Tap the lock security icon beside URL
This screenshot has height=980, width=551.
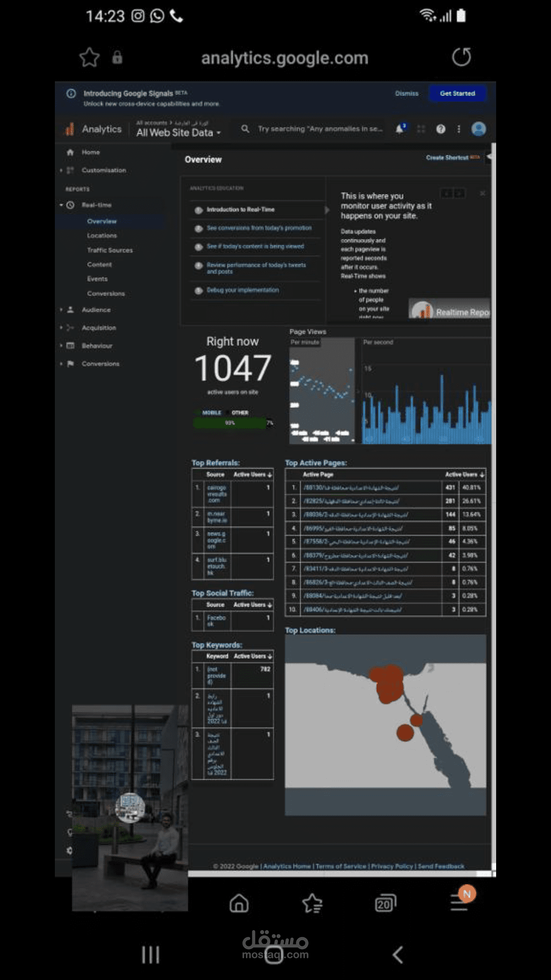pos(117,57)
